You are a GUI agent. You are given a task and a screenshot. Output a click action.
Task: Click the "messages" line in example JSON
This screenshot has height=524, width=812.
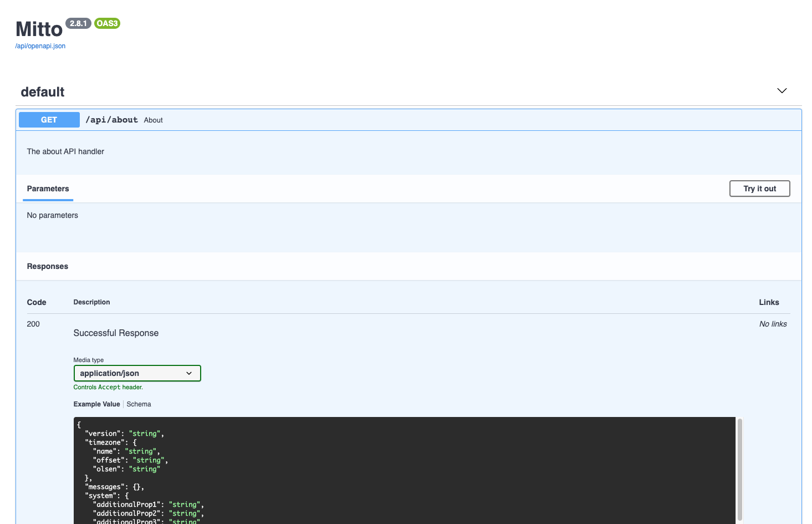(114, 487)
